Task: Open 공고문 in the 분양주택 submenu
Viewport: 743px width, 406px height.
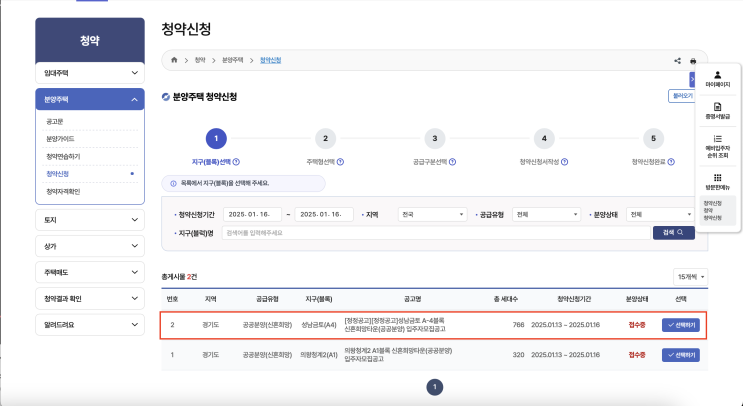Action: click(x=55, y=122)
